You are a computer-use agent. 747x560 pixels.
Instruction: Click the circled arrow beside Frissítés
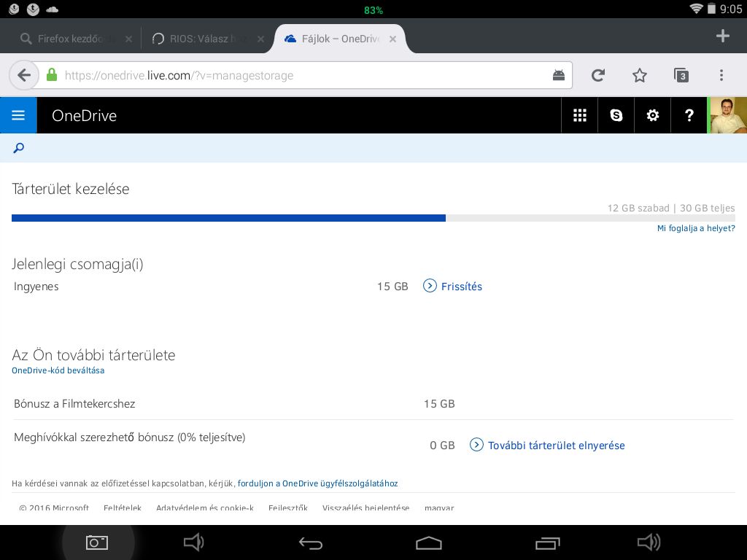[429, 286]
